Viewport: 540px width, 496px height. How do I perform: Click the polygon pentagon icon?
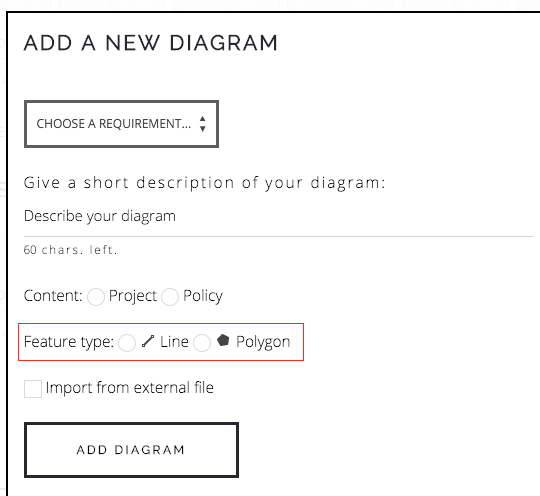pyautogui.click(x=223, y=340)
